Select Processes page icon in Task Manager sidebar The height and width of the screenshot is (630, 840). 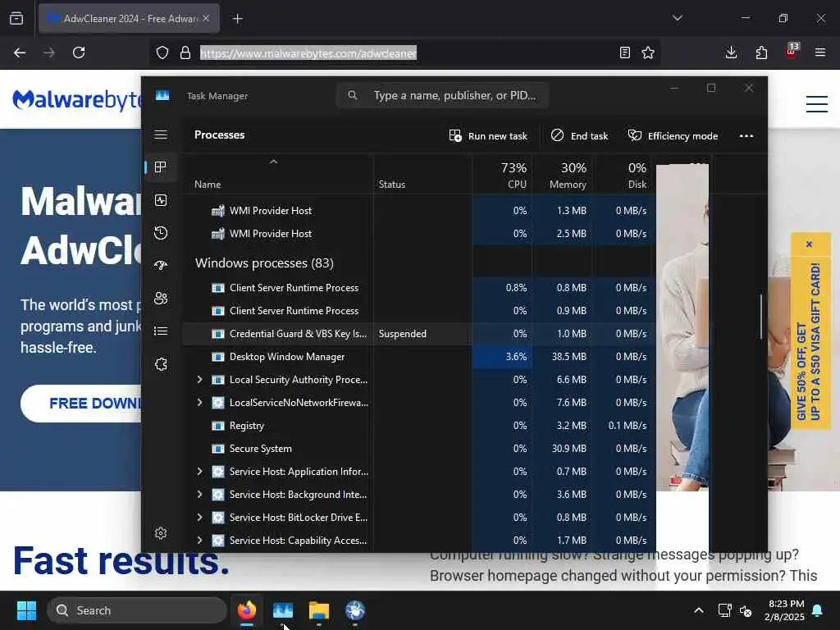pos(161,167)
